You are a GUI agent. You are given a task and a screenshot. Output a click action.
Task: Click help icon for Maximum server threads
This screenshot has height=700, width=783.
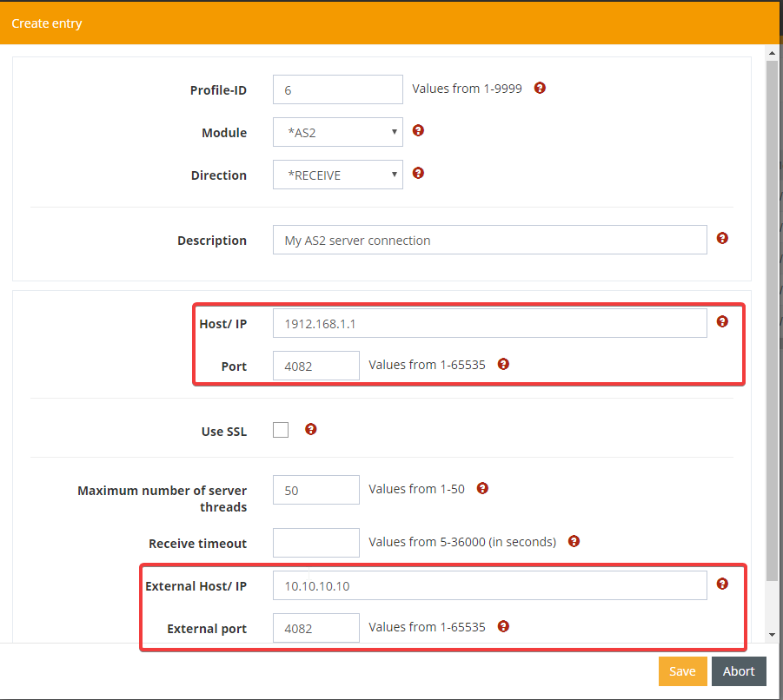(x=482, y=488)
